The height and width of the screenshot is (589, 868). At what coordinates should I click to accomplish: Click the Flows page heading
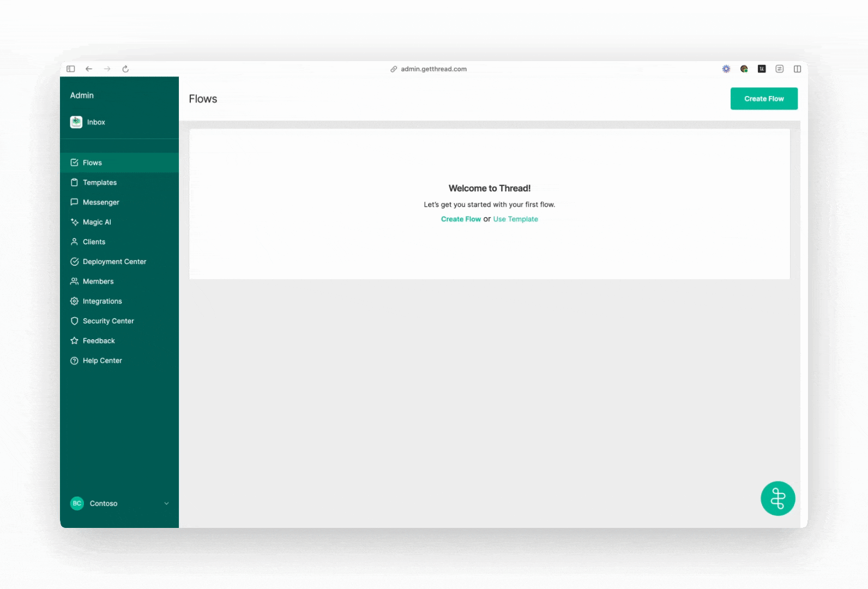click(x=203, y=99)
